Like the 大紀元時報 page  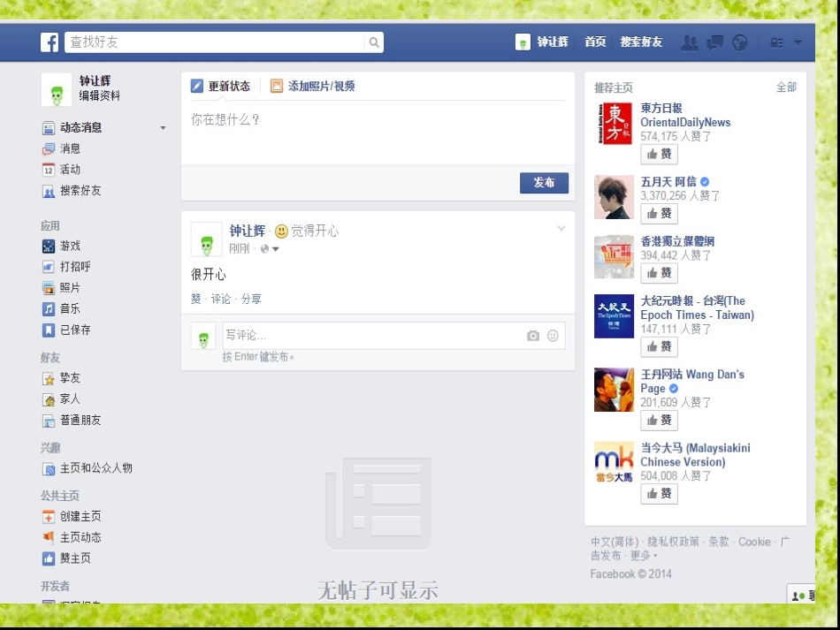[x=659, y=347]
